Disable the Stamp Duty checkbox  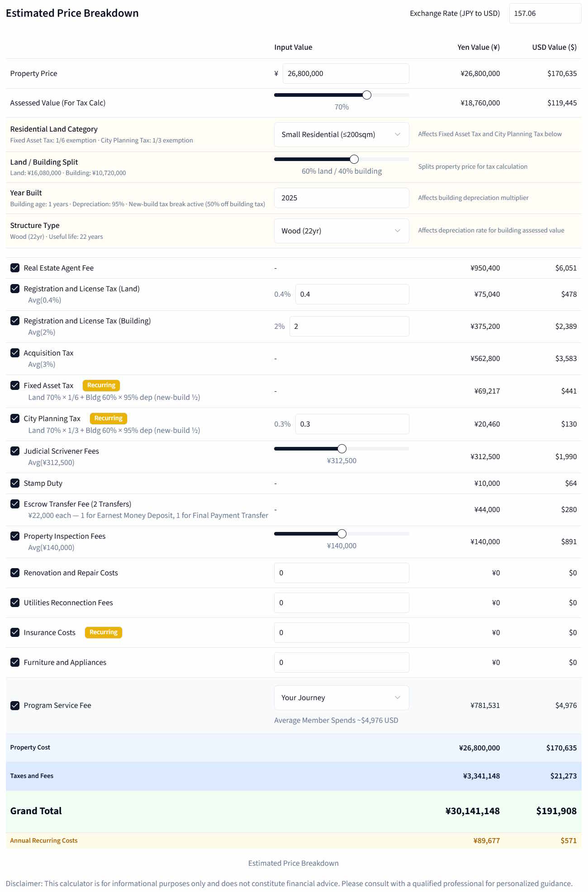click(15, 483)
